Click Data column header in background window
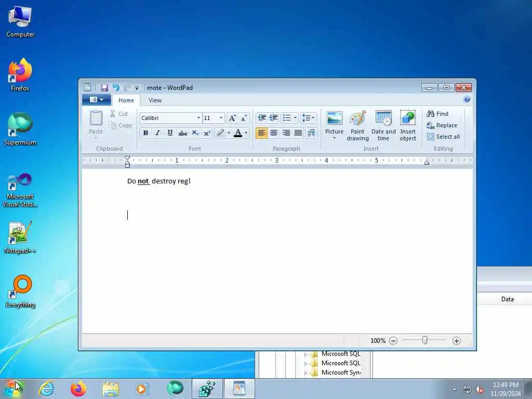This screenshot has width=532, height=399. pyautogui.click(x=507, y=299)
